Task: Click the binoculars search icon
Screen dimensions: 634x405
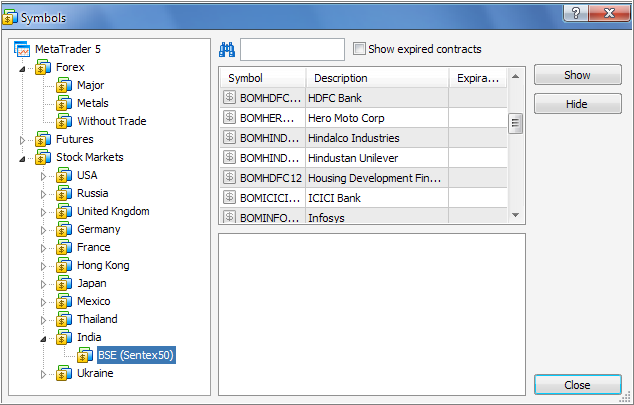Action: pyautogui.click(x=227, y=49)
